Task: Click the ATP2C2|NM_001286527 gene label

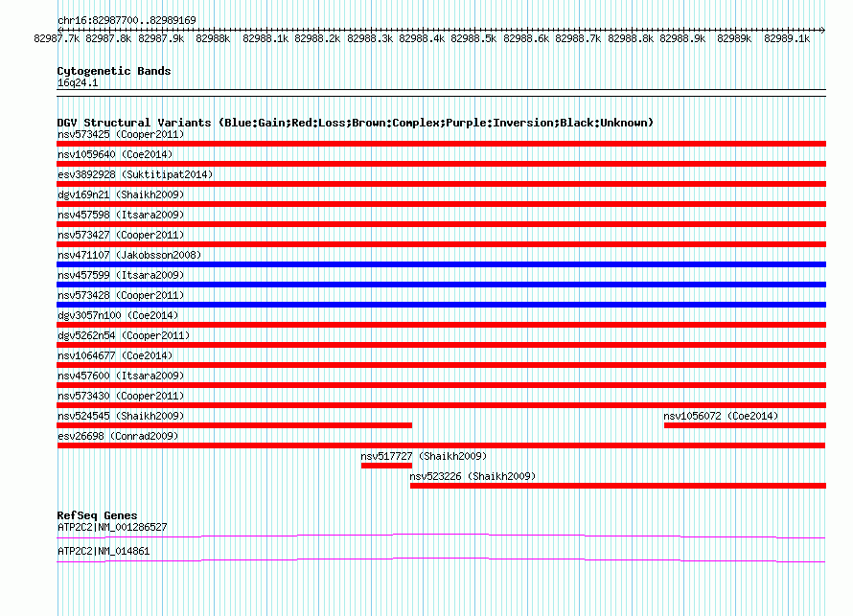Action: pos(112,527)
